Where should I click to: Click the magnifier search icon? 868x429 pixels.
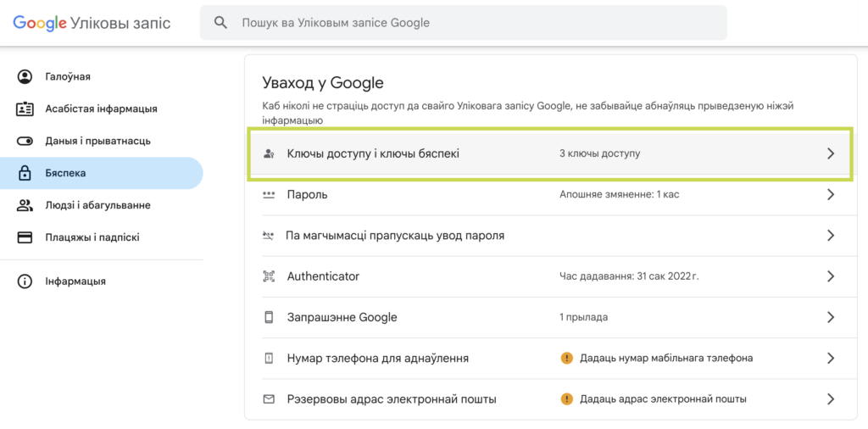(x=221, y=23)
